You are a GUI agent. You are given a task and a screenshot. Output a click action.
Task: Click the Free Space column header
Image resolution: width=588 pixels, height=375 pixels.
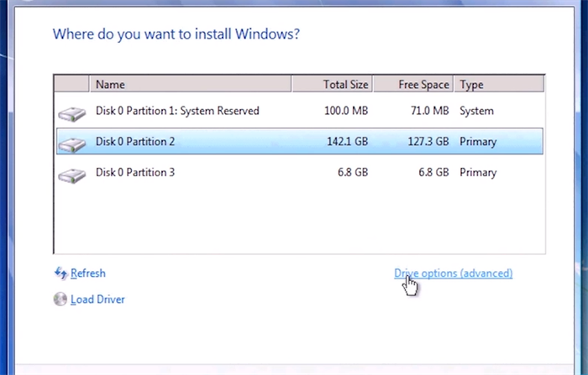tap(413, 84)
